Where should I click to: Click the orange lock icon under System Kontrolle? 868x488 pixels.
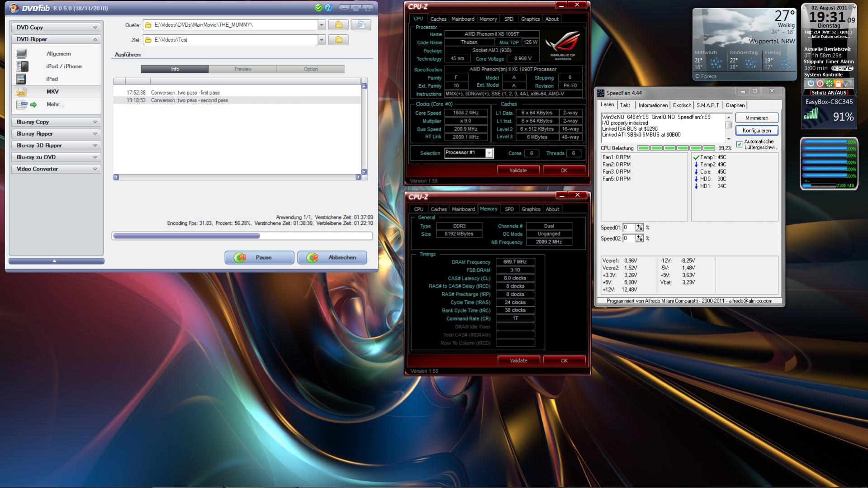coord(838,84)
